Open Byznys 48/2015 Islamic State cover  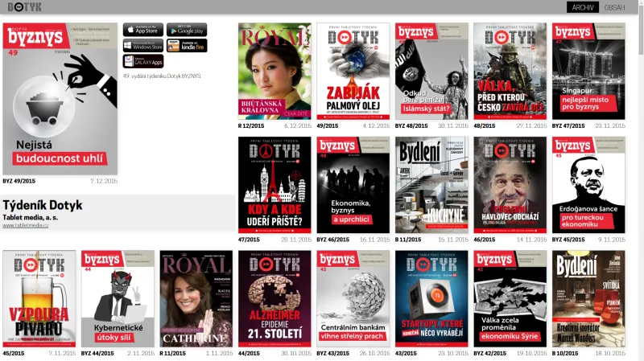pyautogui.click(x=431, y=71)
